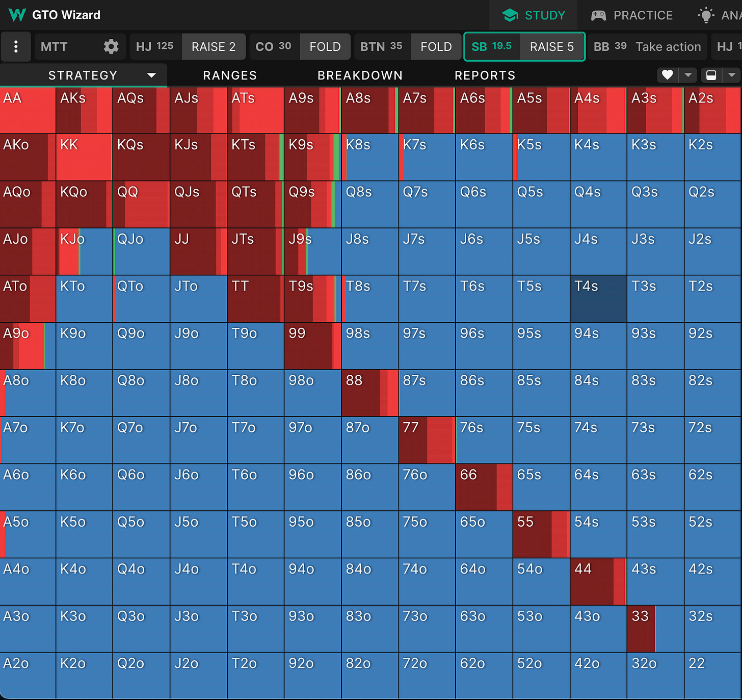This screenshot has width=742, height=700.
Task: Click the heart favorite icon
Action: [x=667, y=75]
